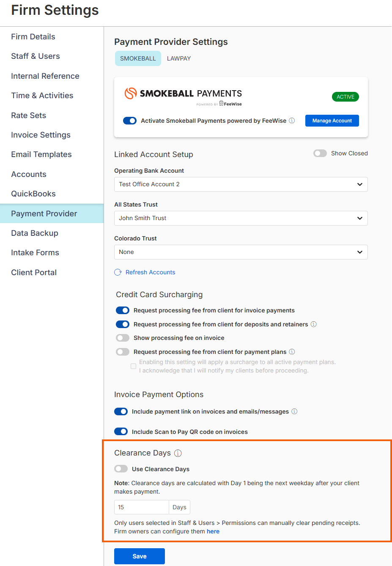Screen dimensions: 392x566
Task: Click the Clearance Days info icon
Action: click(x=178, y=453)
